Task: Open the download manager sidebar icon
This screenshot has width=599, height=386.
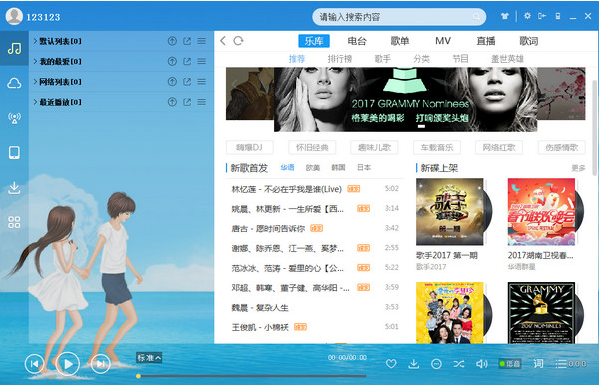Action: coord(14,187)
